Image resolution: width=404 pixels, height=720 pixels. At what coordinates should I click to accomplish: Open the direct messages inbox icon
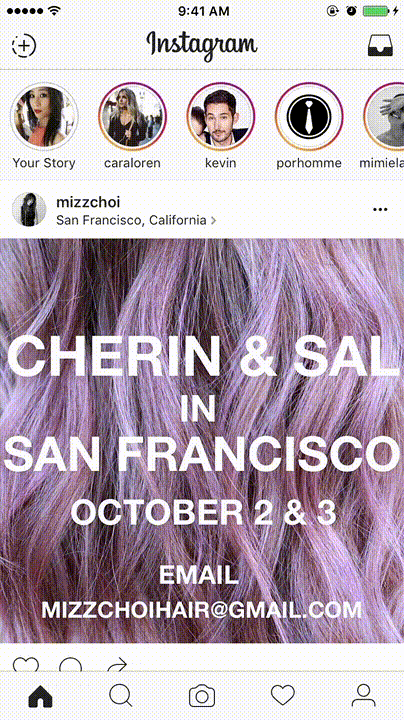click(x=381, y=45)
